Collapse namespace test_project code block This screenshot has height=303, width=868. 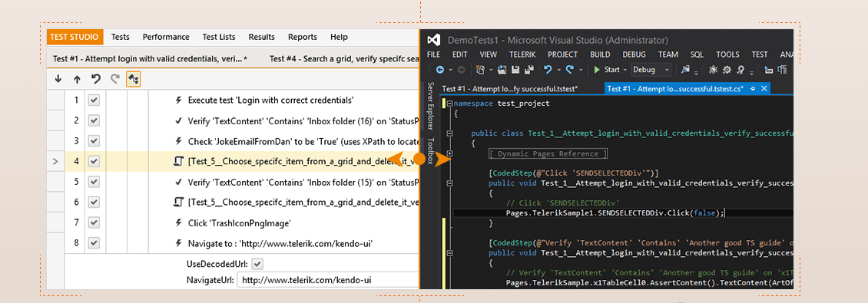pyautogui.click(x=449, y=104)
